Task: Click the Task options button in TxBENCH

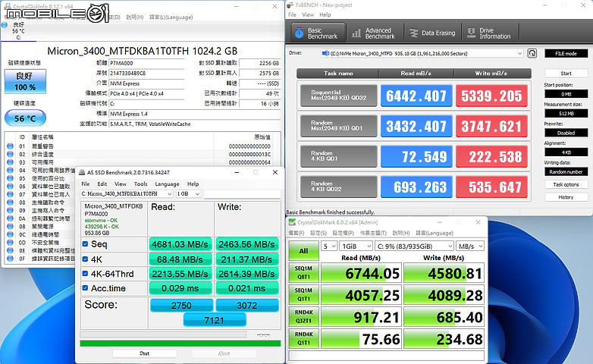Action: point(566,184)
